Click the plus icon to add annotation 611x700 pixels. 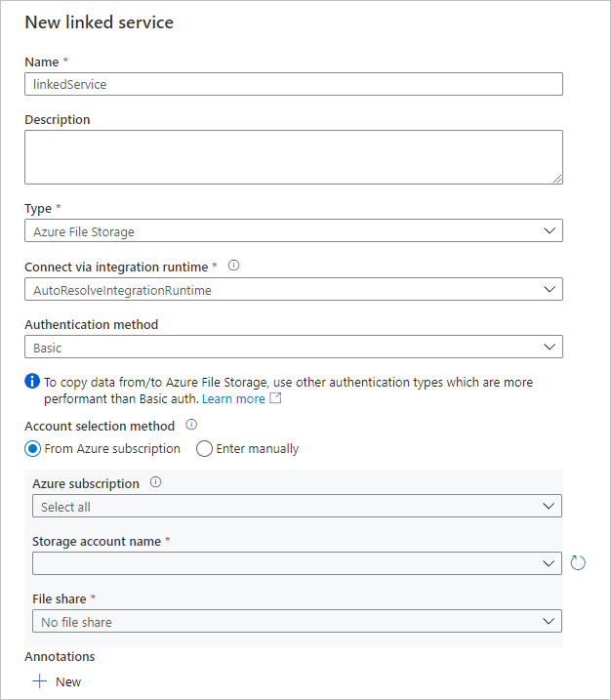coord(40,681)
